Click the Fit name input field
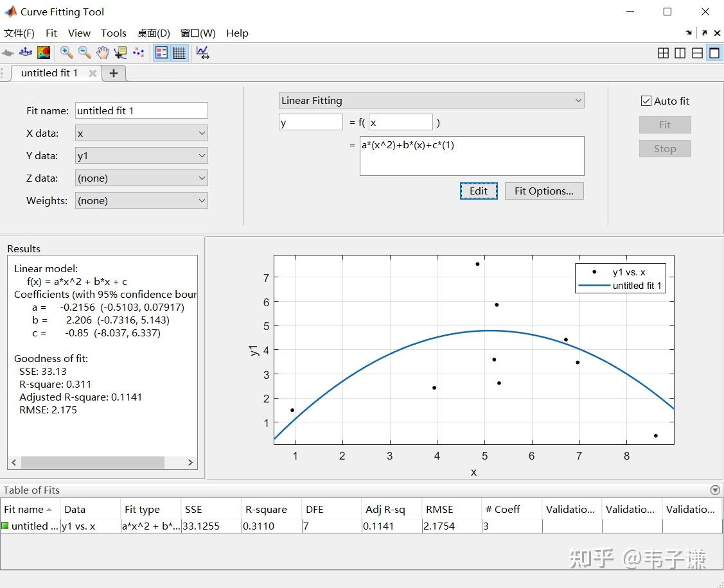Viewport: 724px width, 588px height. click(x=141, y=110)
